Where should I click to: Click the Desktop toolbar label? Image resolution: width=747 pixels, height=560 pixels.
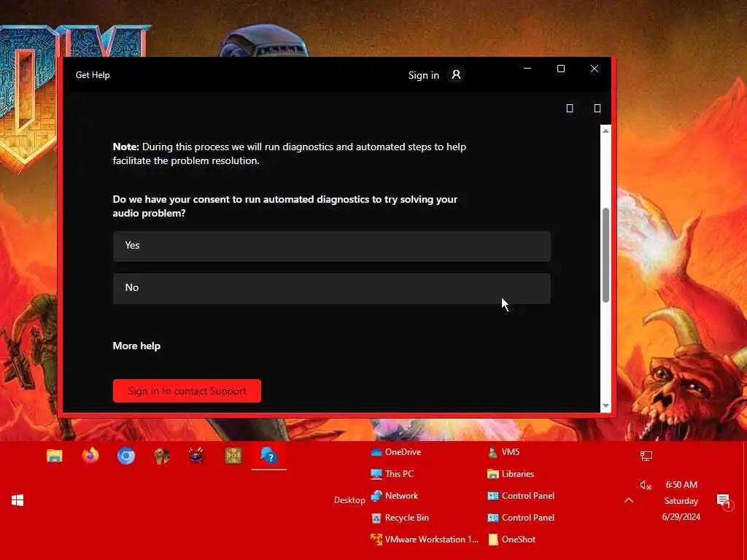click(349, 500)
